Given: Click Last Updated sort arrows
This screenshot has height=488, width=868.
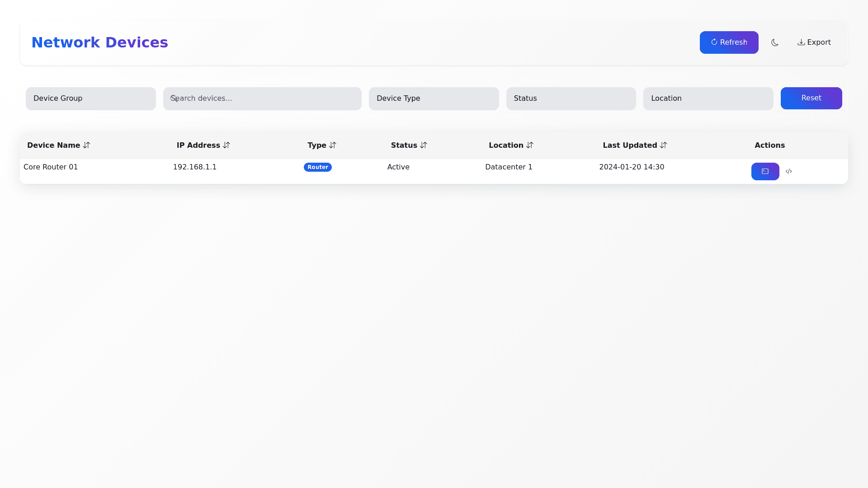Looking at the screenshot, I should [664, 145].
